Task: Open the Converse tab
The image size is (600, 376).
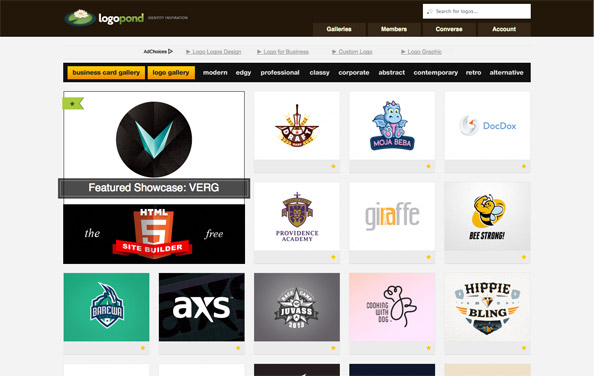Action: pos(449,29)
